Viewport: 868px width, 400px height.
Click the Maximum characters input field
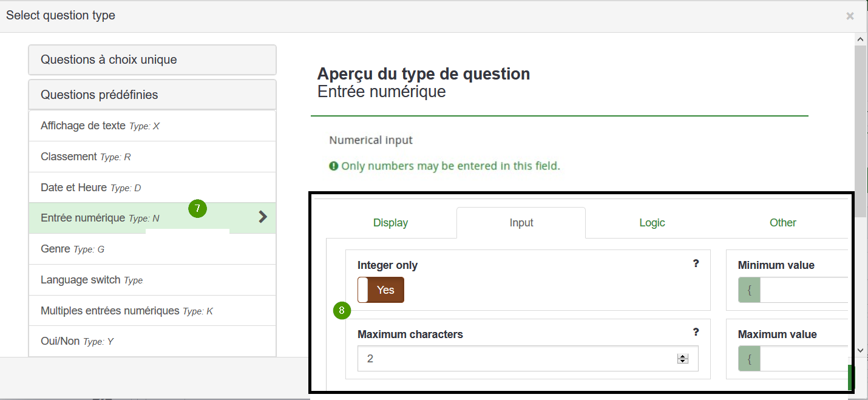coord(516,359)
